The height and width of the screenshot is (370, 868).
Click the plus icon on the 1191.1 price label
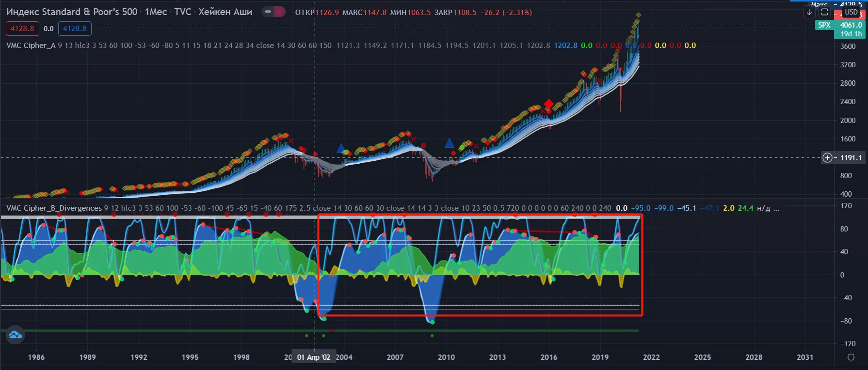coord(827,157)
